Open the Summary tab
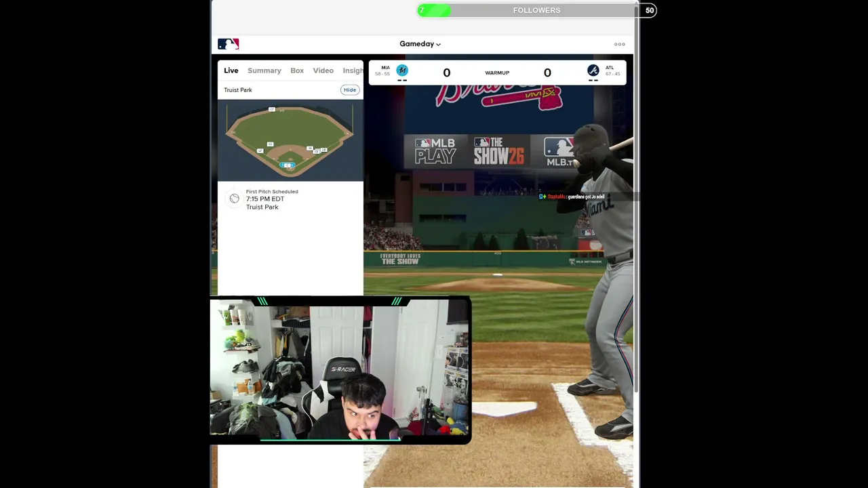The image size is (868, 488). tap(264, 70)
